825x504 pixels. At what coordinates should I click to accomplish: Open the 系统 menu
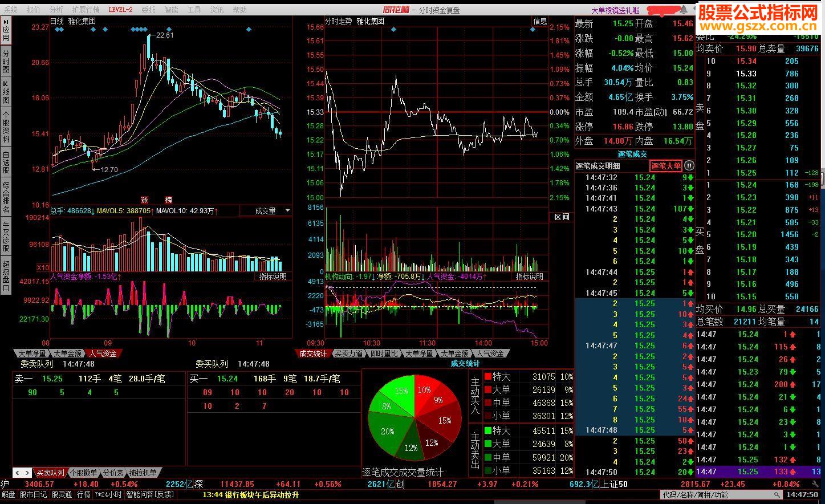pos(11,9)
